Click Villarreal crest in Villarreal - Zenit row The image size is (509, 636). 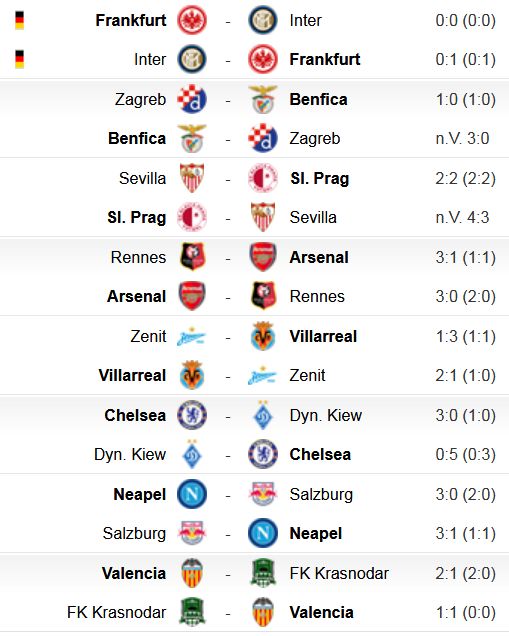click(192, 375)
